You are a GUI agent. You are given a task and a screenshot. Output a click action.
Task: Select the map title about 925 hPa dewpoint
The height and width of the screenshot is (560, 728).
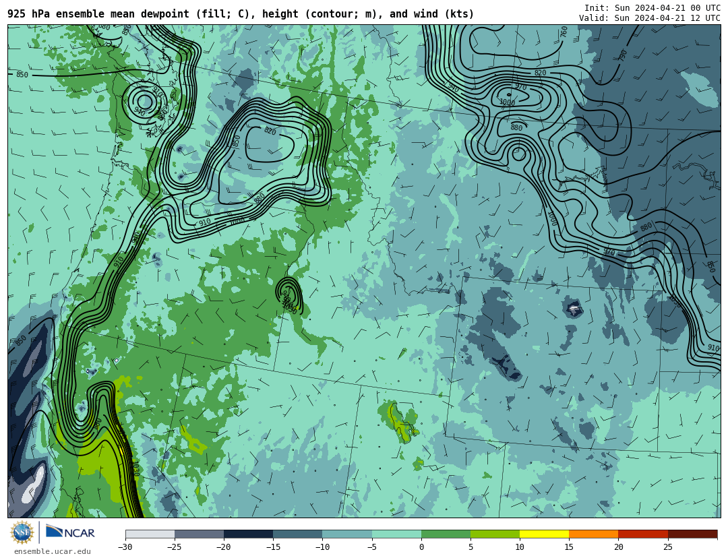point(241,14)
